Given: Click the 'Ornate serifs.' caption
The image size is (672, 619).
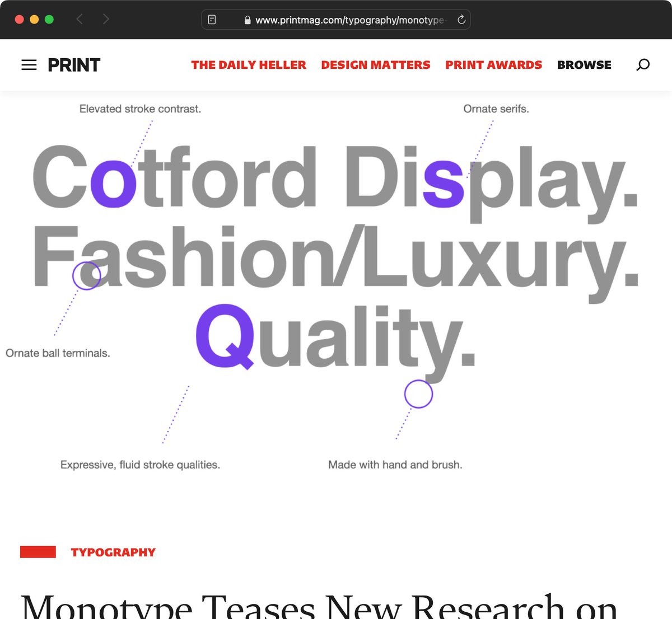Looking at the screenshot, I should coord(496,109).
